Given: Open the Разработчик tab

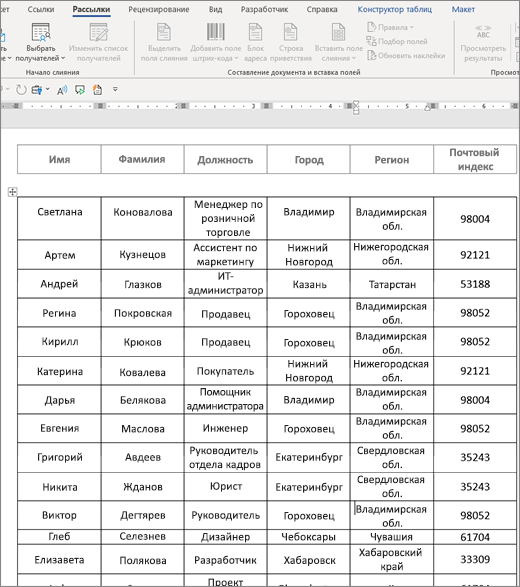Looking at the screenshot, I should click(264, 9).
